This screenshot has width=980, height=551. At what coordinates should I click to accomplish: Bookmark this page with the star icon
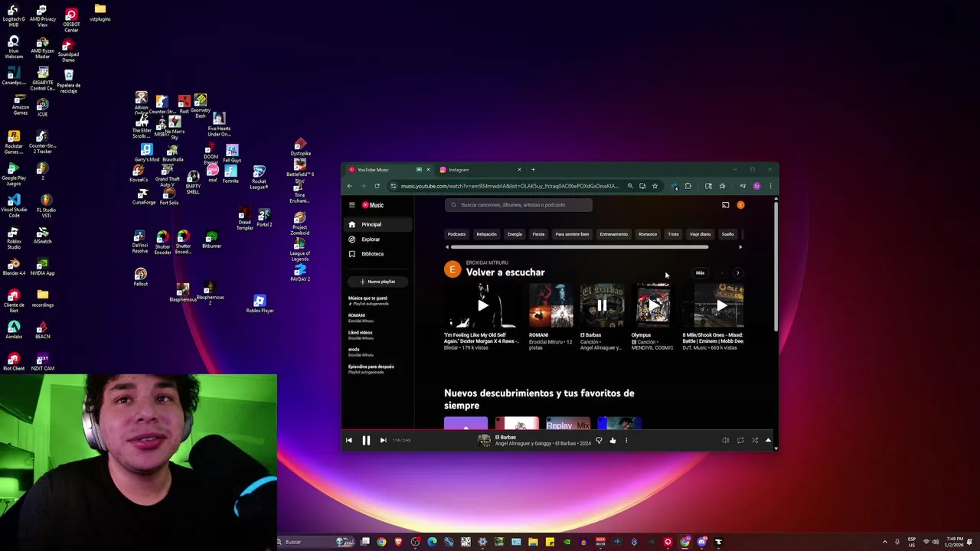tap(655, 186)
